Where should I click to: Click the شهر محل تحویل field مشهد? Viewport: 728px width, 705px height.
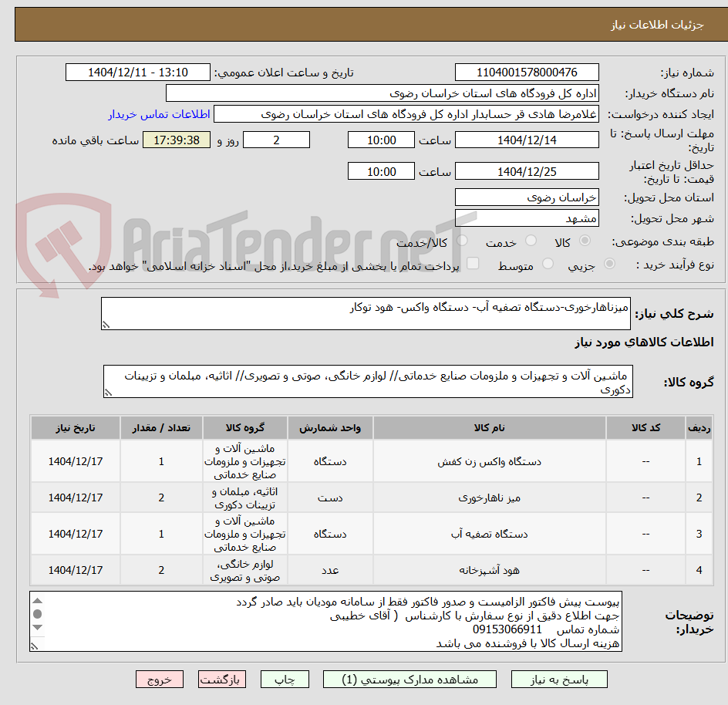point(527,218)
